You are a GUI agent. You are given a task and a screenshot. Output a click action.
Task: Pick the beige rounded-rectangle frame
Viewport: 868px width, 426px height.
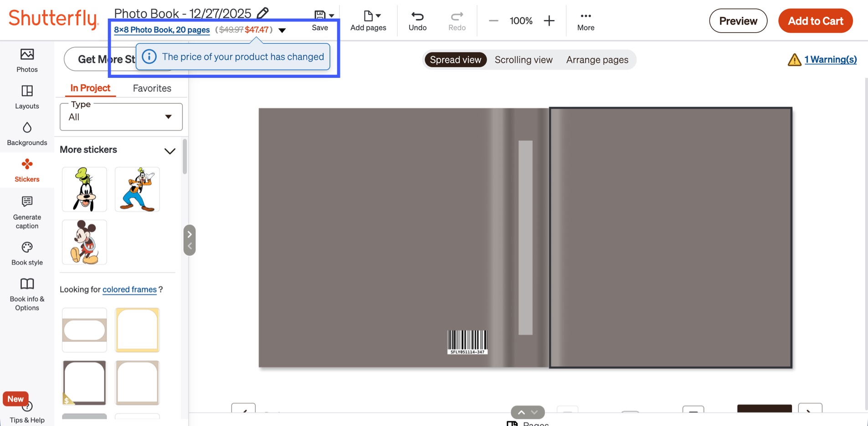(x=85, y=330)
